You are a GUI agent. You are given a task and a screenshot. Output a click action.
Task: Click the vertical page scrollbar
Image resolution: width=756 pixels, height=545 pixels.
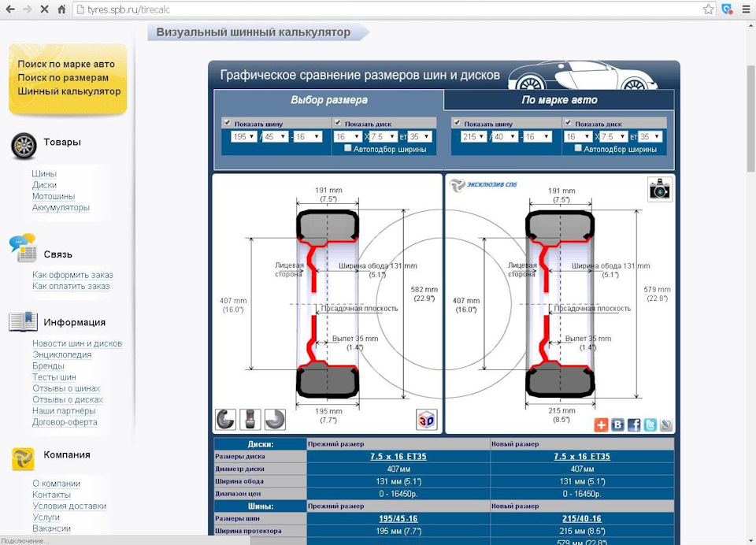750,119
